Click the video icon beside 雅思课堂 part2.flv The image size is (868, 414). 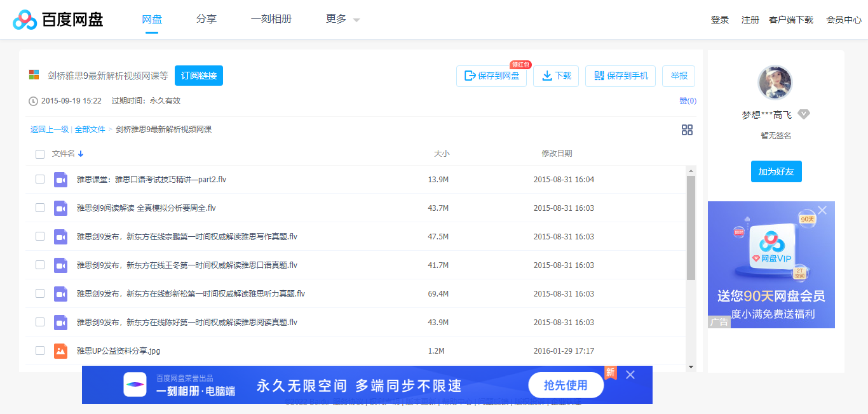tap(60, 180)
